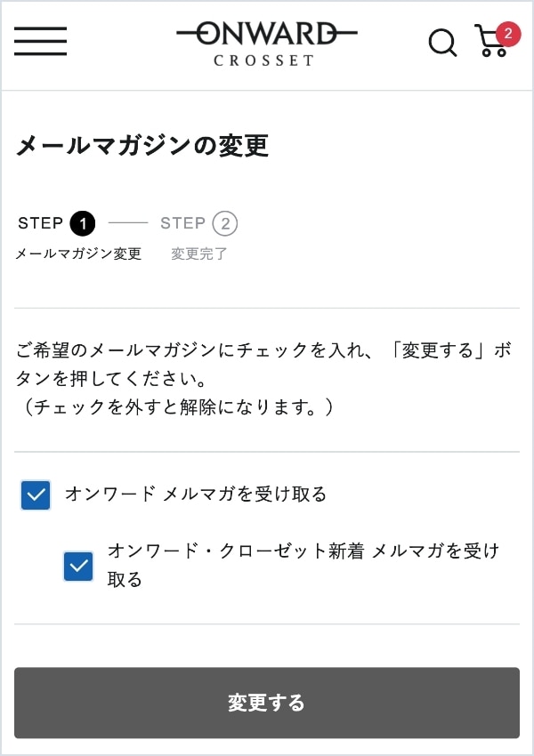Open the shopping cart icon
Viewport: 534px width, 756px height.
(x=490, y=44)
